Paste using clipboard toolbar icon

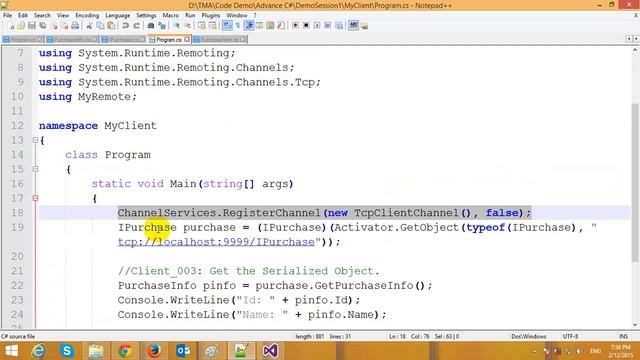click(x=111, y=26)
